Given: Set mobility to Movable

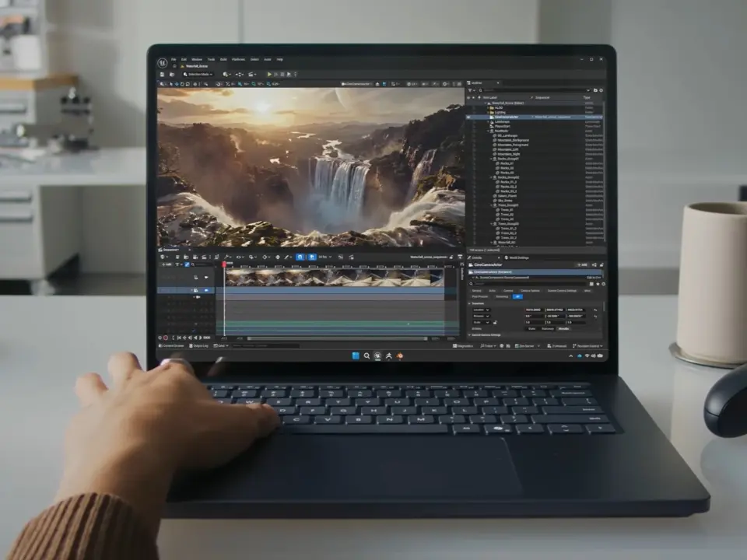Looking at the screenshot, I should 563,328.
